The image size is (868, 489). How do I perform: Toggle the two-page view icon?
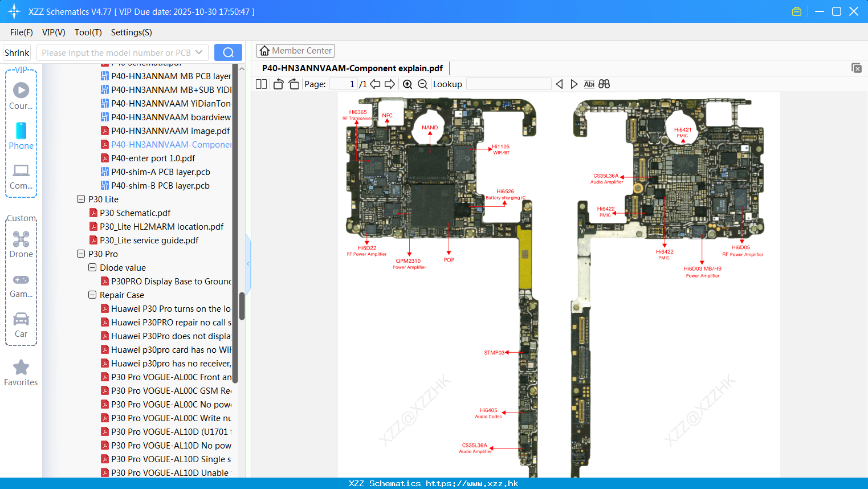261,84
